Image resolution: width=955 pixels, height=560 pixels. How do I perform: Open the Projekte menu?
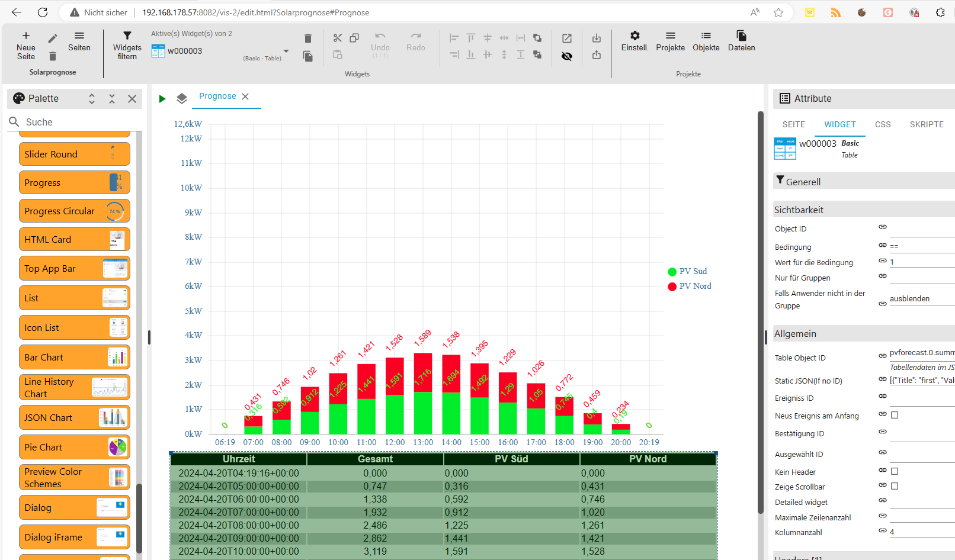pos(671,41)
